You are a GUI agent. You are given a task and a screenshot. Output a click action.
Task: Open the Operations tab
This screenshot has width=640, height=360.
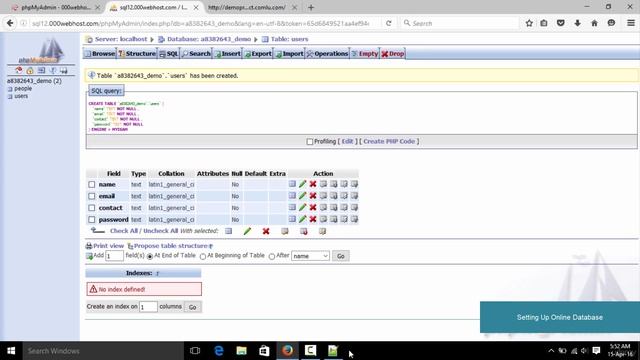[327, 53]
